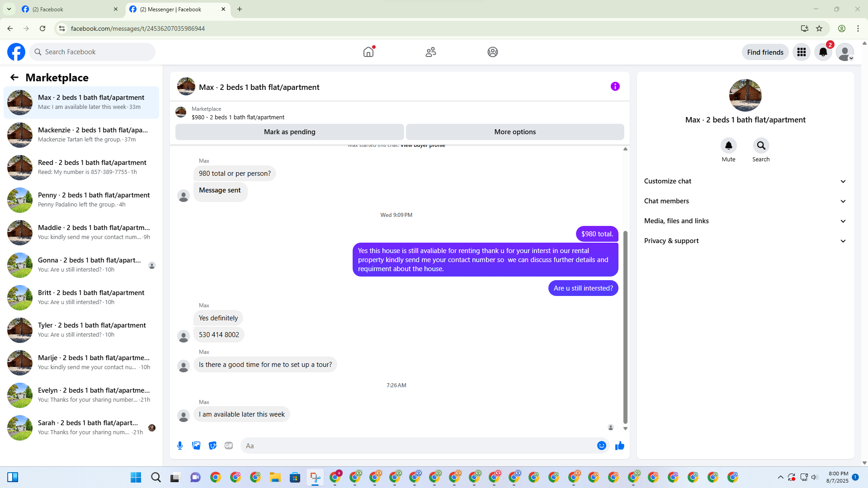Open conversation information icon

tap(615, 86)
